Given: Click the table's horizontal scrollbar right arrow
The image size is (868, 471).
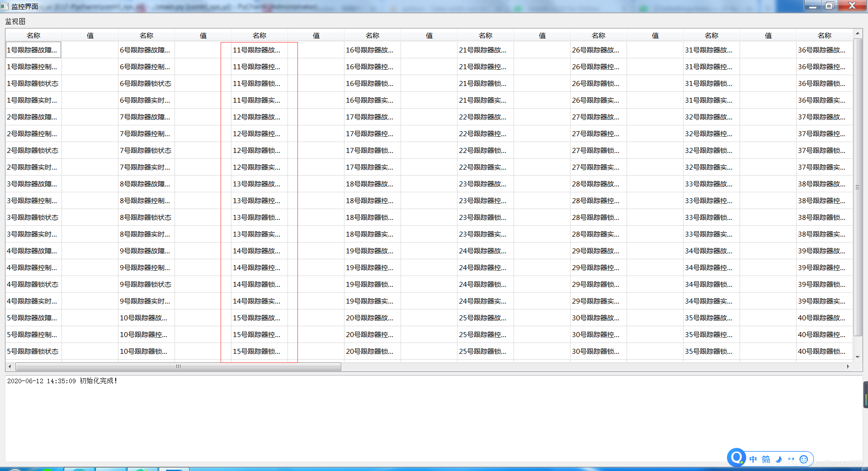Looking at the screenshot, I should coord(848,366).
